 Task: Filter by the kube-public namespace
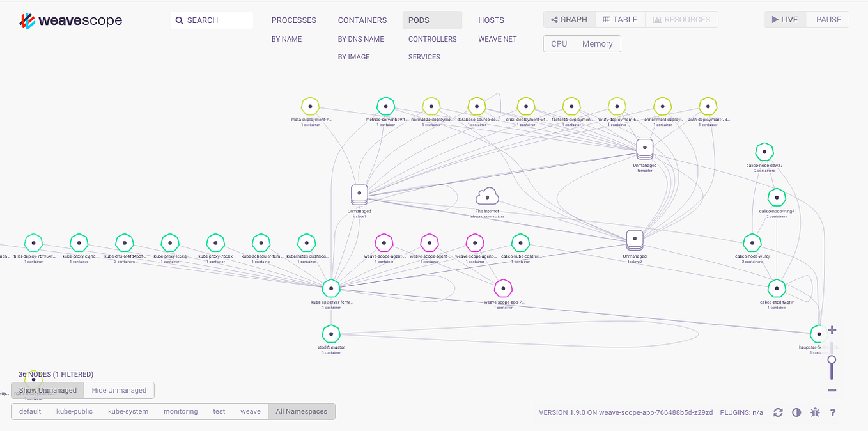(x=75, y=412)
